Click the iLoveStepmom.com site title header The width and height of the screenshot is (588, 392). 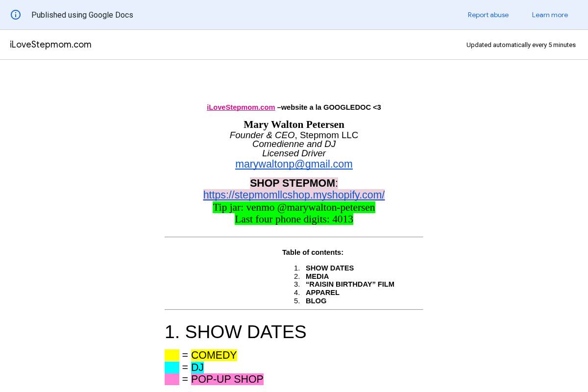point(50,45)
